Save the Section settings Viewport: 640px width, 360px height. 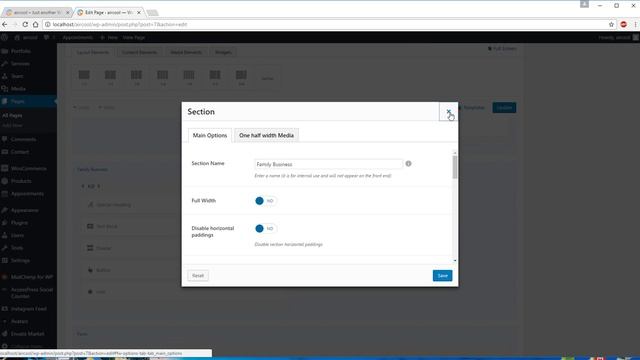442,276
